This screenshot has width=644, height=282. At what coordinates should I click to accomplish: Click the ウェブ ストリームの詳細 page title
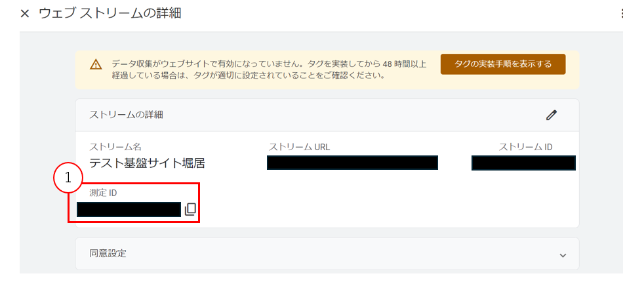[x=110, y=13]
